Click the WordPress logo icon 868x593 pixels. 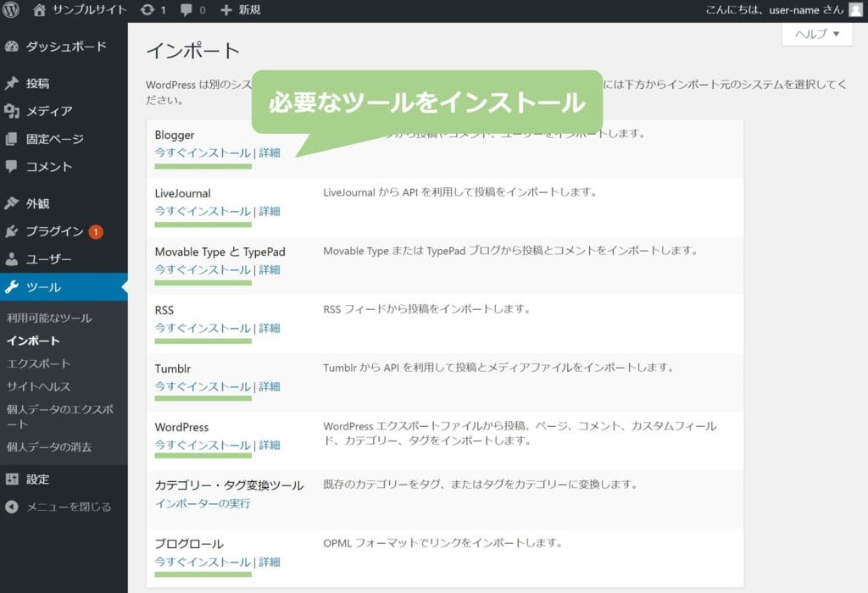[x=12, y=10]
